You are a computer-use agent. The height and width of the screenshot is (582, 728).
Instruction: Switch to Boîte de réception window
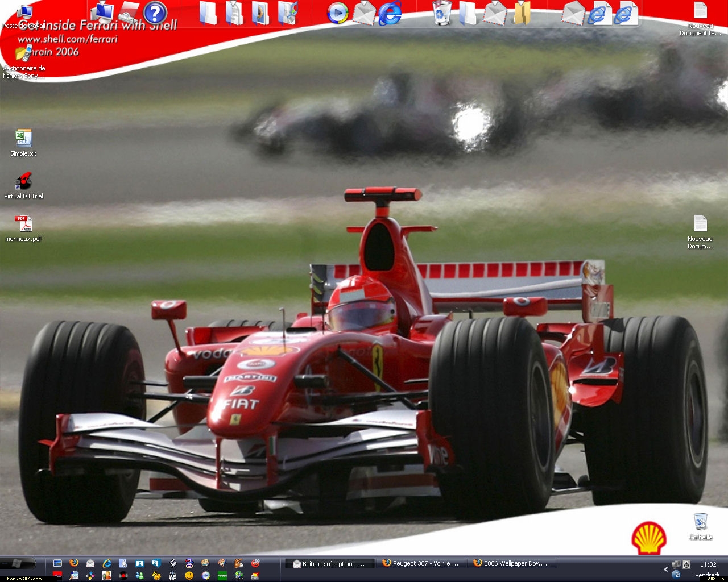pyautogui.click(x=328, y=564)
